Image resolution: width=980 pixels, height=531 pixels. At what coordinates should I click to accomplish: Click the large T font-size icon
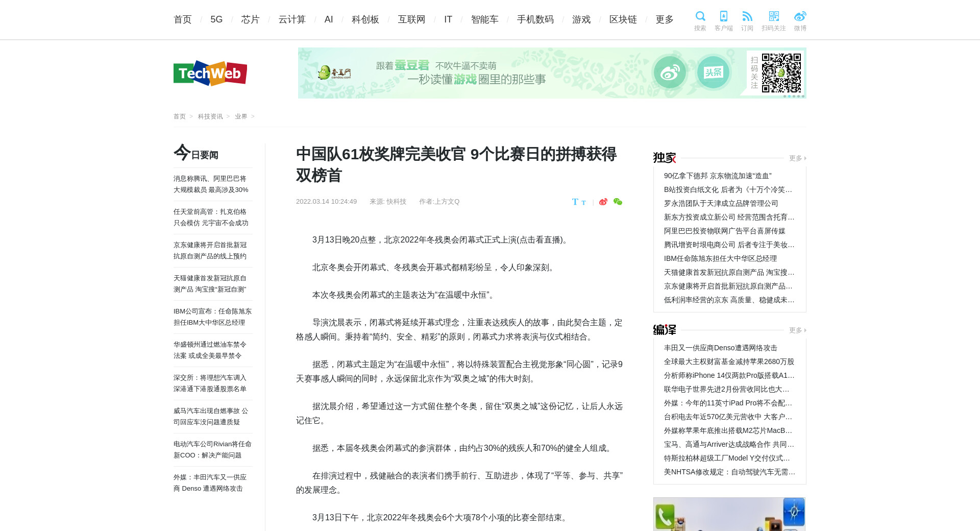[x=575, y=202]
